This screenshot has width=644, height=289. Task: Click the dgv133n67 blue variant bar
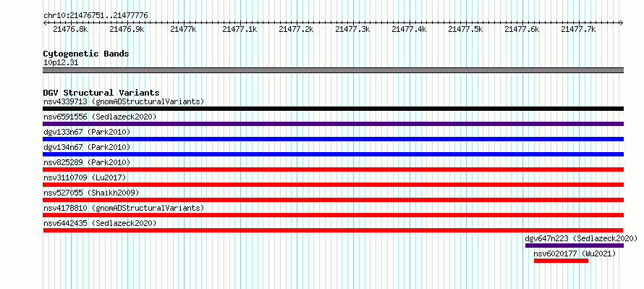333,139
